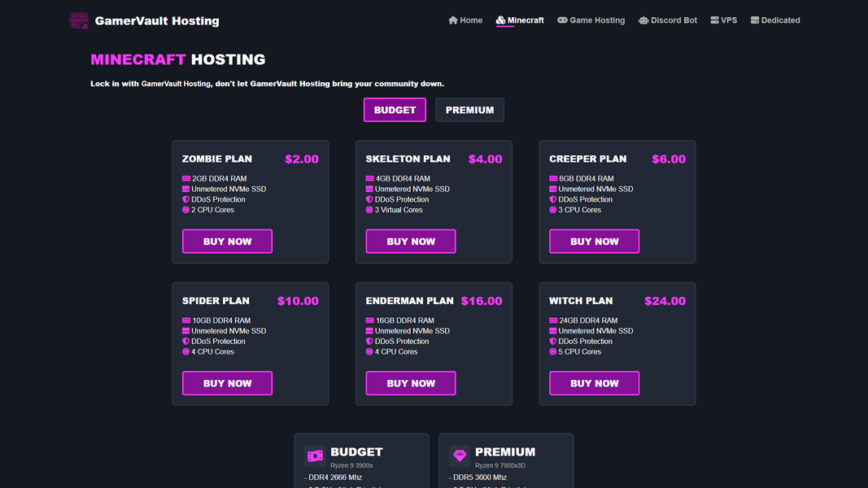Select the BUDGET pricing filter
Viewport: 868px width, 488px height.
tap(395, 109)
